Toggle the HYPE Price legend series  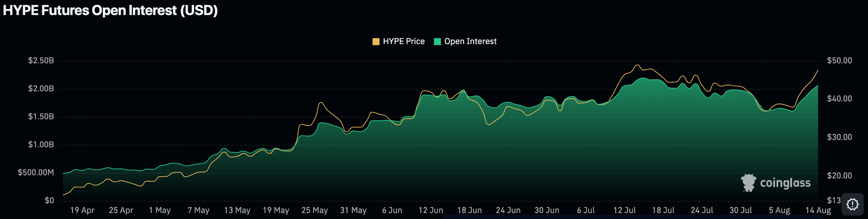[x=399, y=41]
